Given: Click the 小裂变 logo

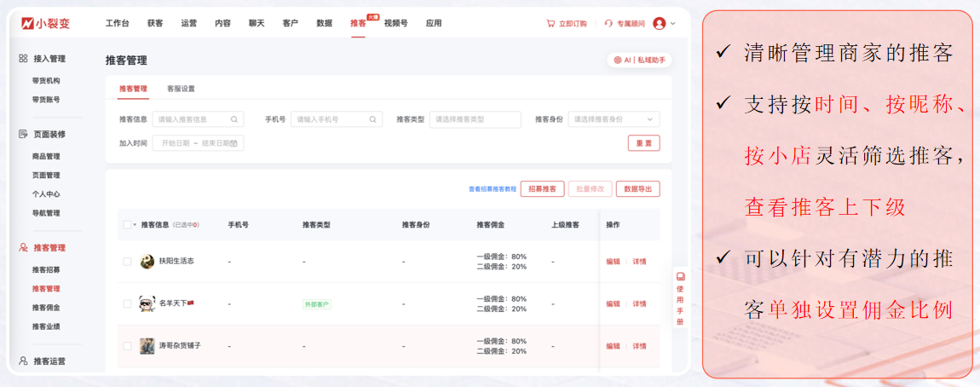Looking at the screenshot, I should [45, 23].
